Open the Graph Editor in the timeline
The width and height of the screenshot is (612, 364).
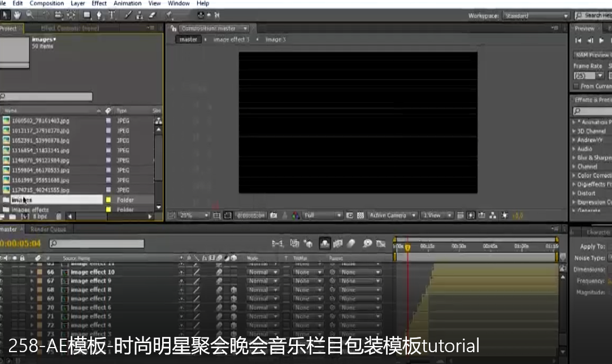(381, 244)
